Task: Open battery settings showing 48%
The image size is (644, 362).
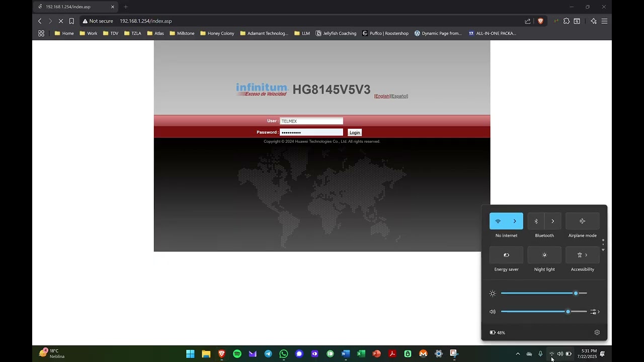Action: [498, 332]
